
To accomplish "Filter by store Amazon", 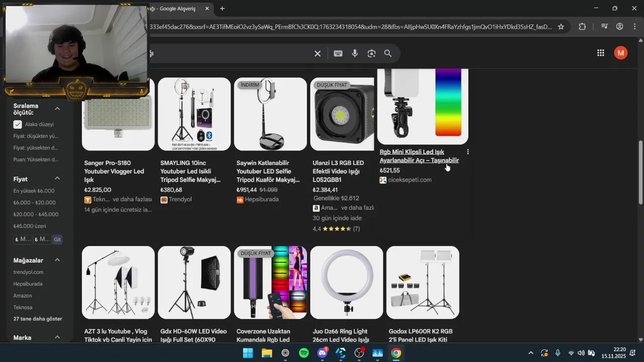I will [23, 296].
